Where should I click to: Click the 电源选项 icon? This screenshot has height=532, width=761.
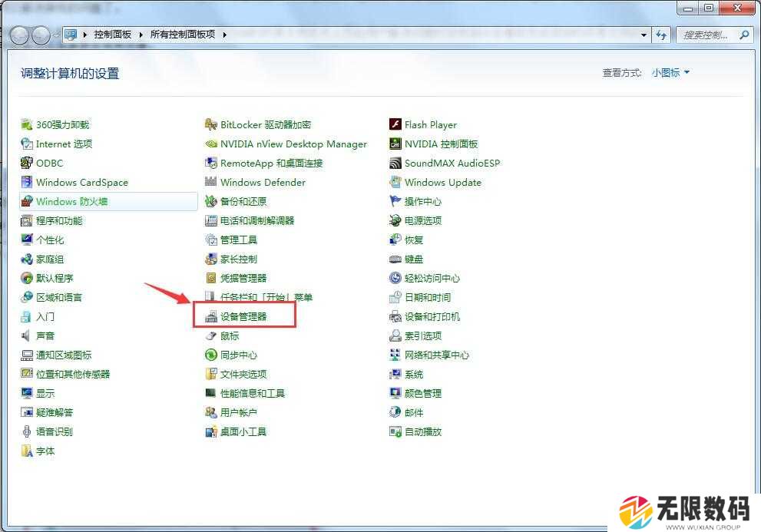click(395, 221)
